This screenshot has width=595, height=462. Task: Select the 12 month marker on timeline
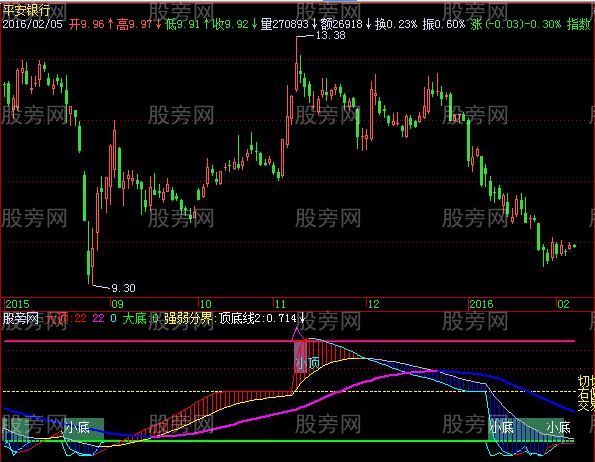373,304
